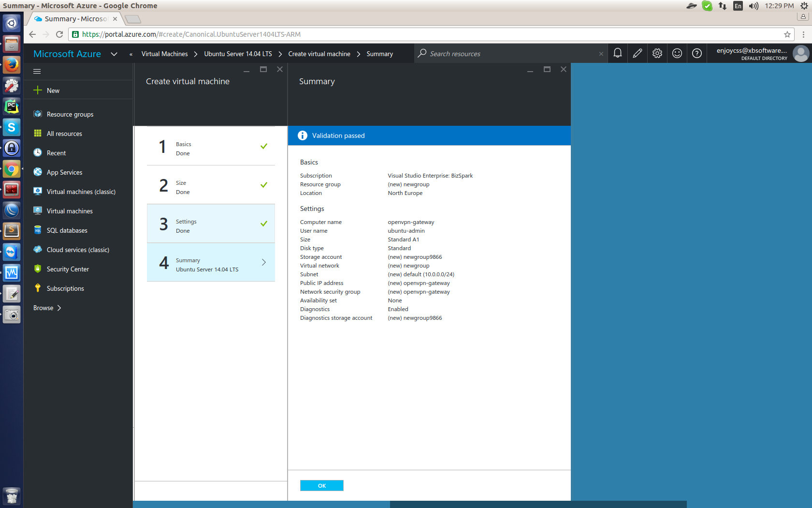Open Security Center from the sidebar
Viewport: 812px width, 508px height.
point(68,269)
